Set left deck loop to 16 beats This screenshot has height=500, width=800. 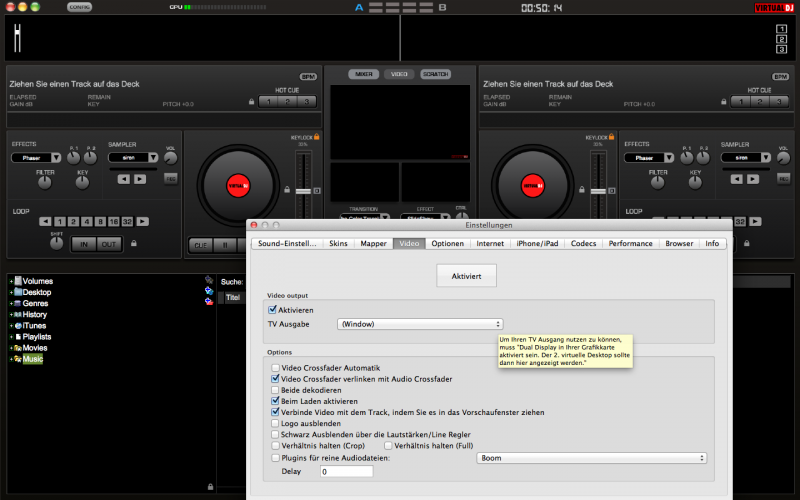pyautogui.click(x=114, y=221)
